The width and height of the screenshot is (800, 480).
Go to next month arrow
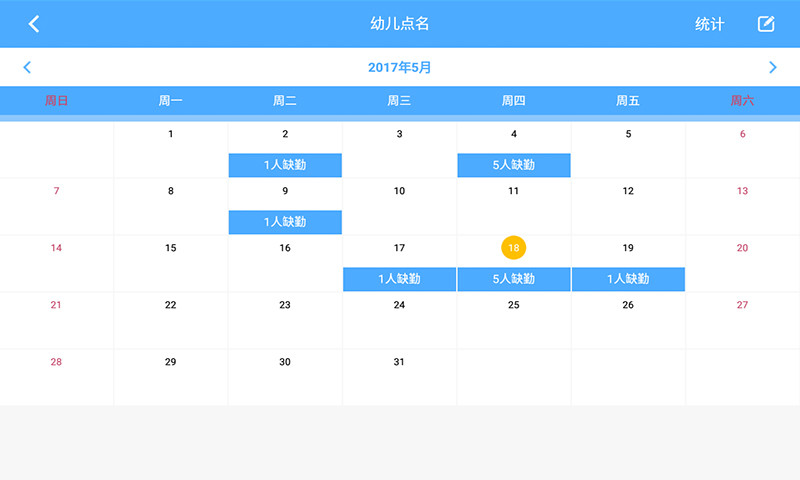pos(772,68)
